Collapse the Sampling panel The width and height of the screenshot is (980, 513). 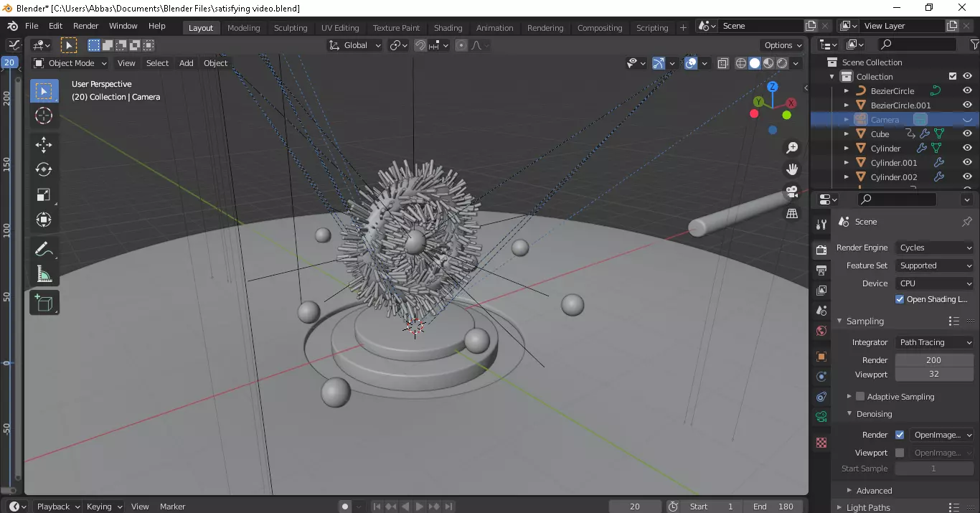864,321
